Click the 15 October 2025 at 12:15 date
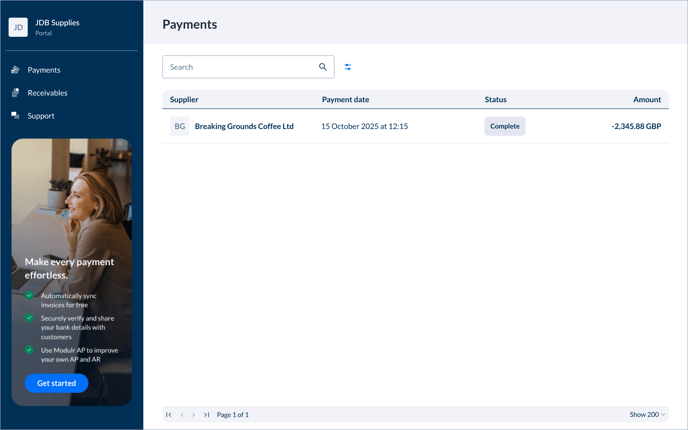 point(365,126)
